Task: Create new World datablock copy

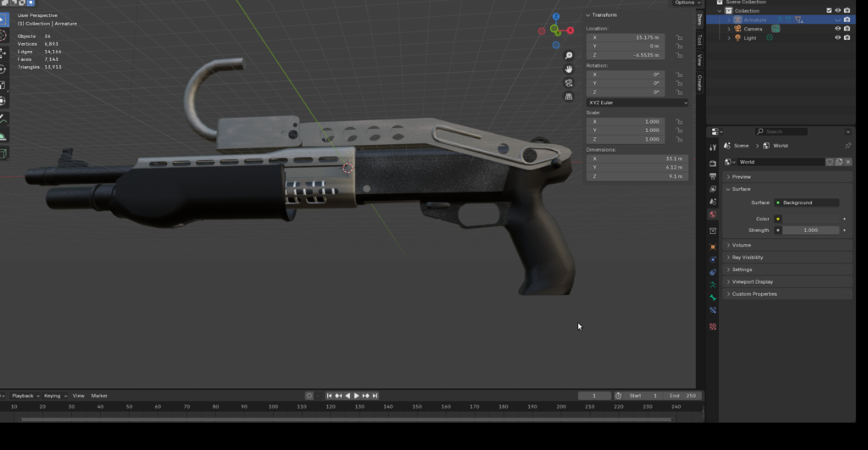Action: click(x=839, y=162)
